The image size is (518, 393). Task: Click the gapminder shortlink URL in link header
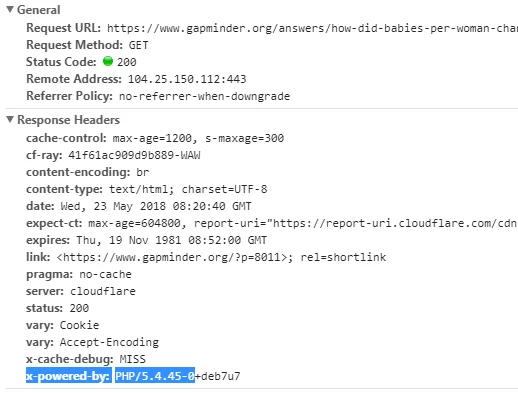pos(172,257)
